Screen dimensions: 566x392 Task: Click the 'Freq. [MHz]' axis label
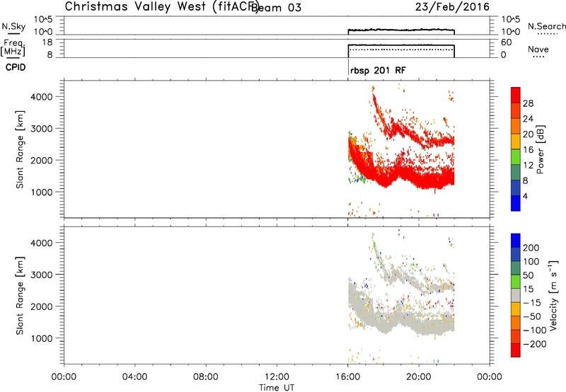(13, 48)
